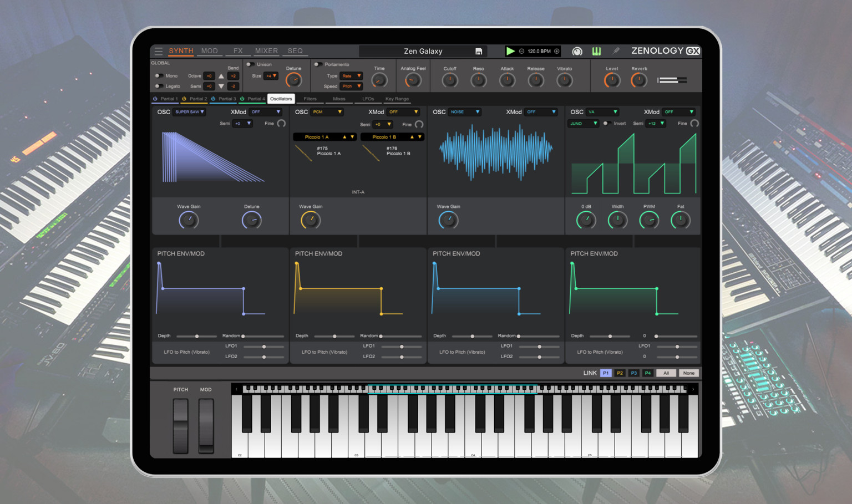Open the Portamento Speed Pitch dropdown

point(352,86)
